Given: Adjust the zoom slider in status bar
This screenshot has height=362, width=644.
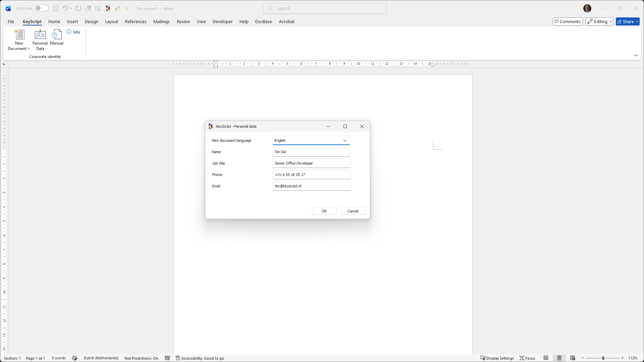Looking at the screenshot, I should 603,358.
